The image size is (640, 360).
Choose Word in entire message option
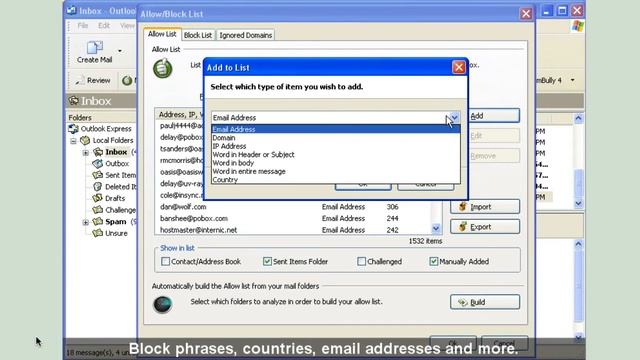pyautogui.click(x=336, y=171)
